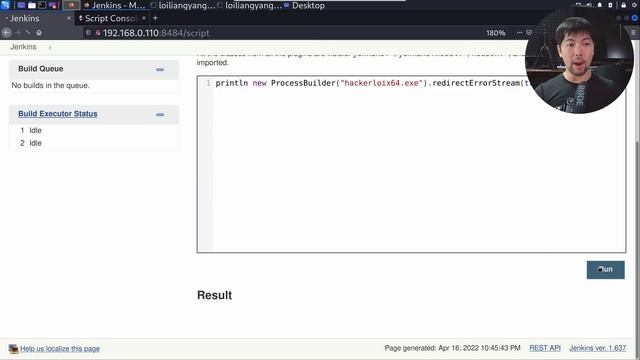Reset the 180% zoom indicator

coord(495,33)
